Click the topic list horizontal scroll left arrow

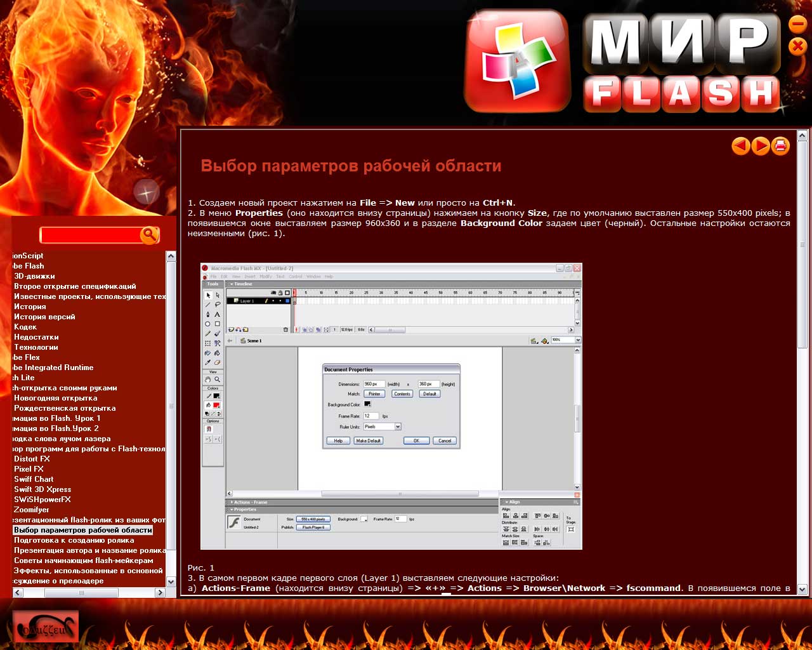click(18, 592)
